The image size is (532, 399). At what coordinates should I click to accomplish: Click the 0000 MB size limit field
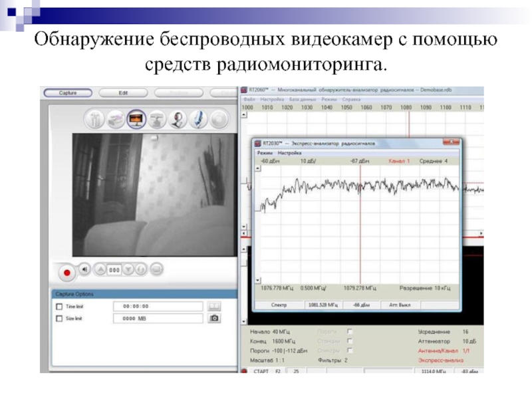click(x=158, y=319)
